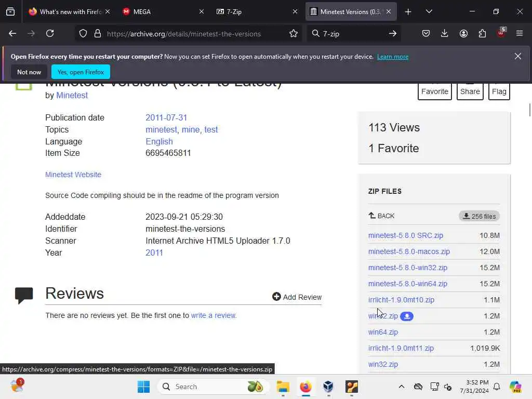Open Copilot icon in taskbar
Image resolution: width=532 pixels, height=399 pixels.
tap(515, 387)
